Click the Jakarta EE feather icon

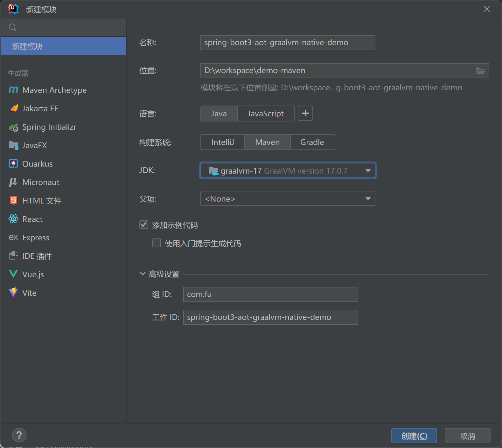coord(14,108)
